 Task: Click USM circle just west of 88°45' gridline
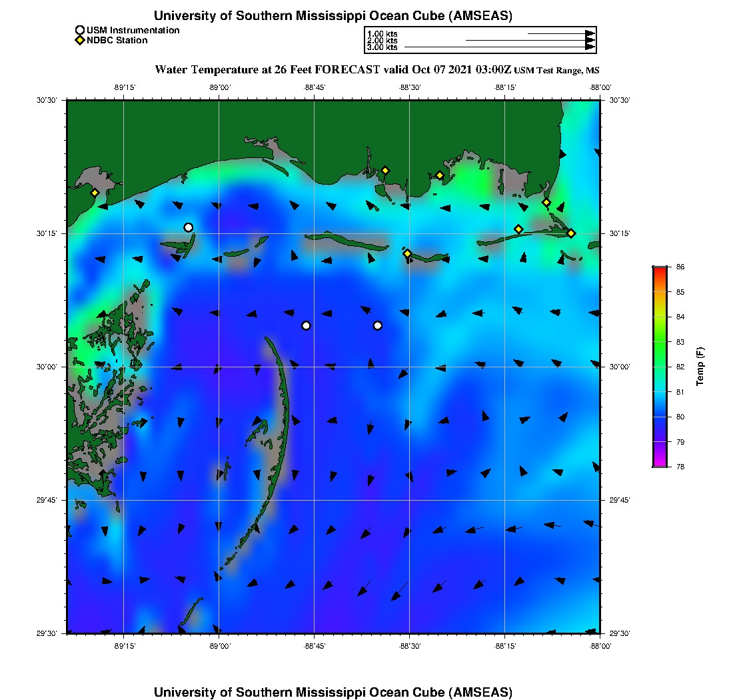click(306, 325)
